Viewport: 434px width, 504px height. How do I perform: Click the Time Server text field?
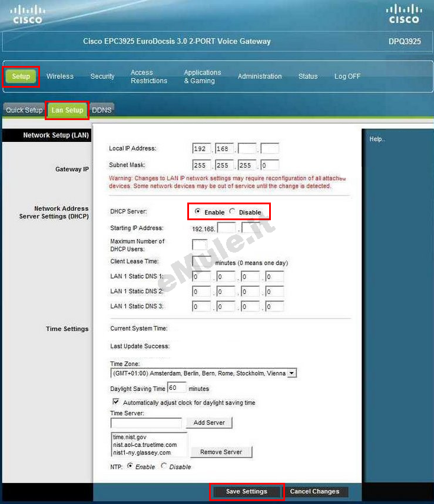coord(146,423)
